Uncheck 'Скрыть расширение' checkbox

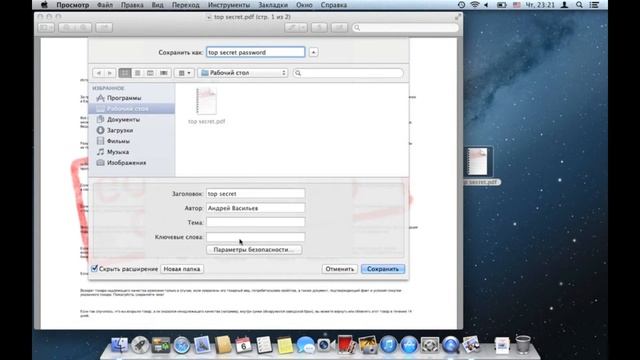(95, 269)
